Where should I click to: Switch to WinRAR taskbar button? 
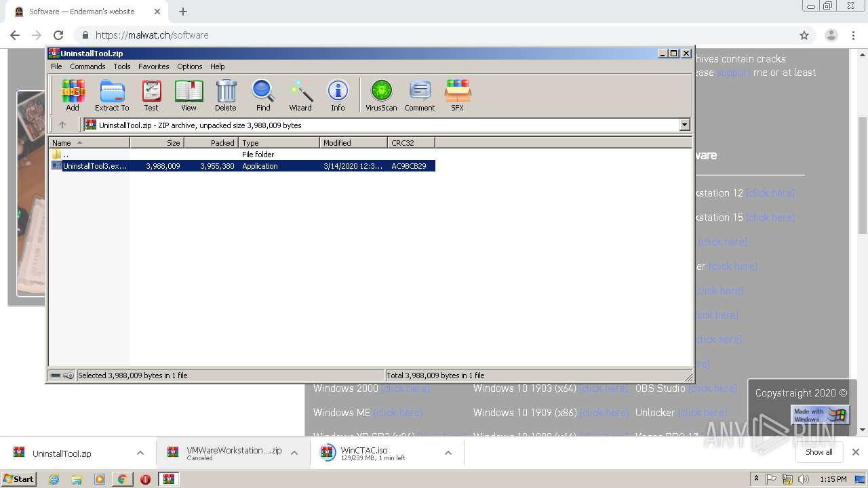pyautogui.click(x=169, y=479)
